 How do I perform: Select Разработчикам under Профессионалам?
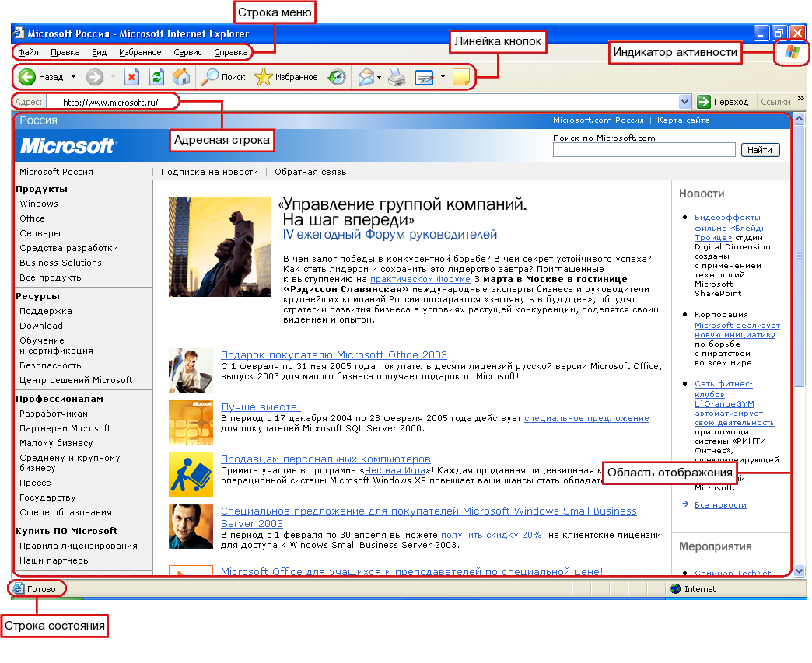coord(54,414)
